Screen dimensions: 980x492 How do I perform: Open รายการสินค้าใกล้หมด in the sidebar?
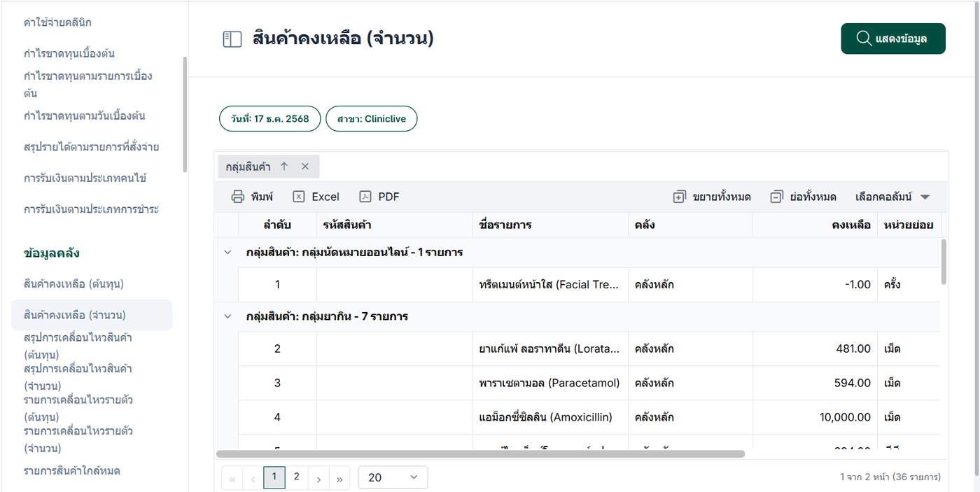click(71, 470)
